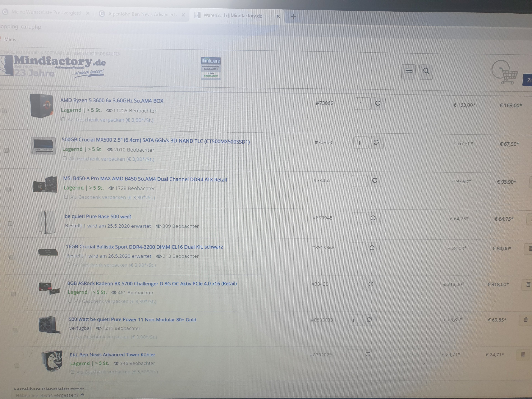This screenshot has height=399, width=532.
Task: Open a new browser tab
Action: pos(293,17)
